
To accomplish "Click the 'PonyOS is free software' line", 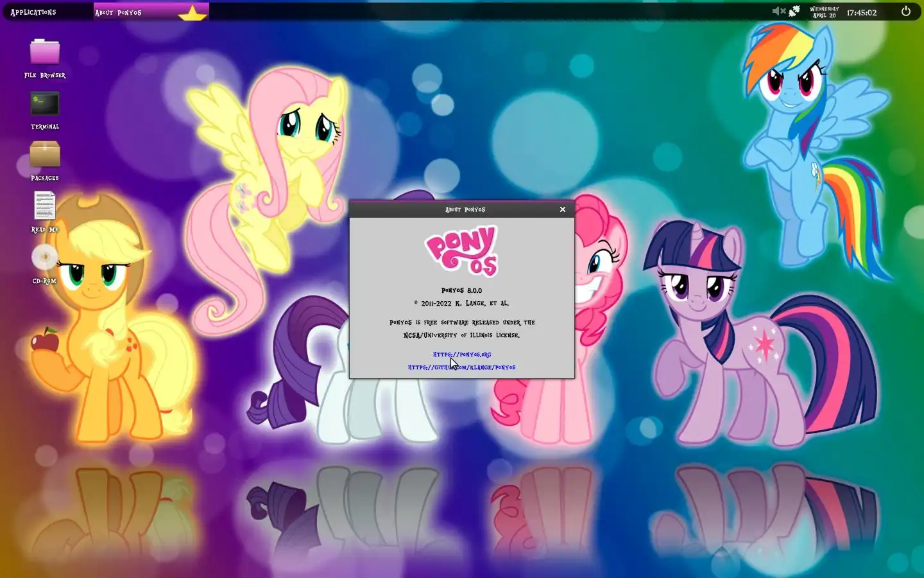I will click(x=462, y=322).
